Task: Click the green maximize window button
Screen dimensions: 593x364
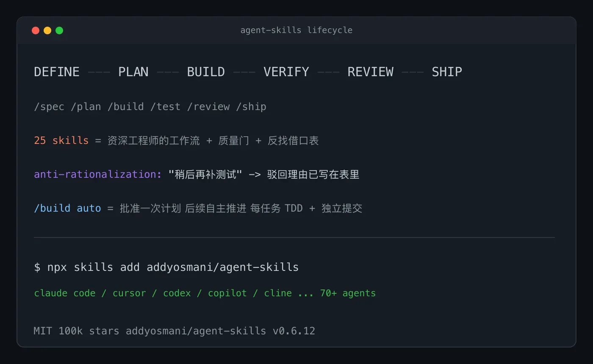Action: [x=59, y=30]
